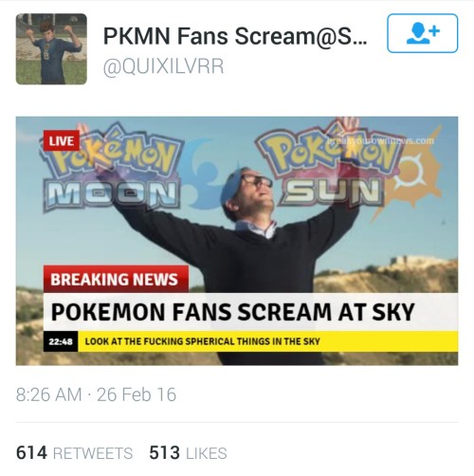Tap the Pokémon Moon logo
The height and width of the screenshot is (476, 474).
coord(111,171)
